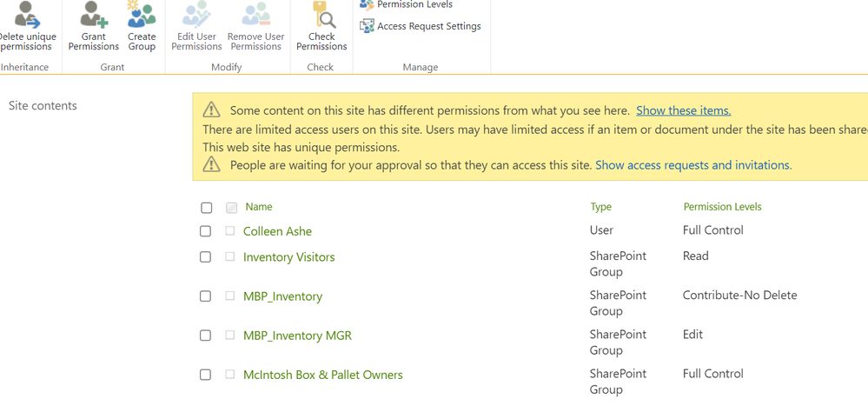The width and height of the screenshot is (868, 412).
Task: Open the Check Permissions key icon
Action: point(323,15)
